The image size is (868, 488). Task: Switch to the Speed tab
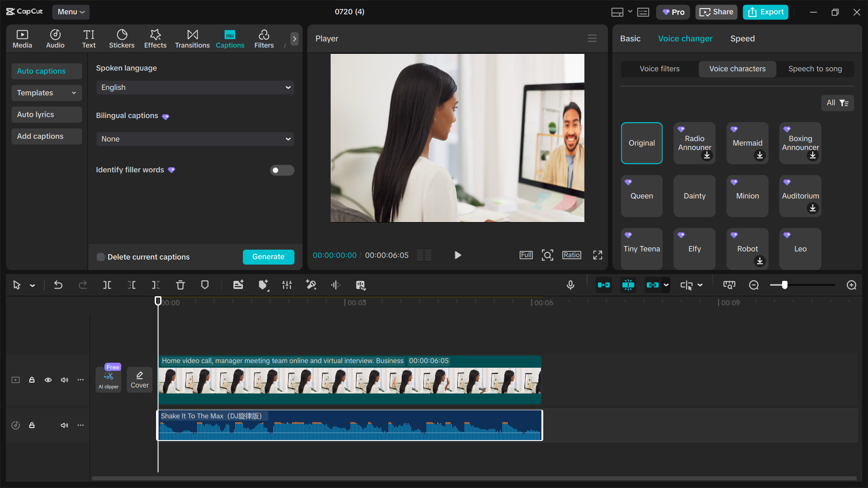[x=742, y=38]
